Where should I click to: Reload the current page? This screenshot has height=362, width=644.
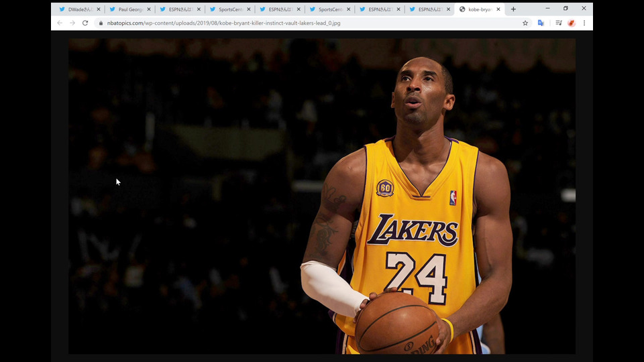(x=85, y=23)
